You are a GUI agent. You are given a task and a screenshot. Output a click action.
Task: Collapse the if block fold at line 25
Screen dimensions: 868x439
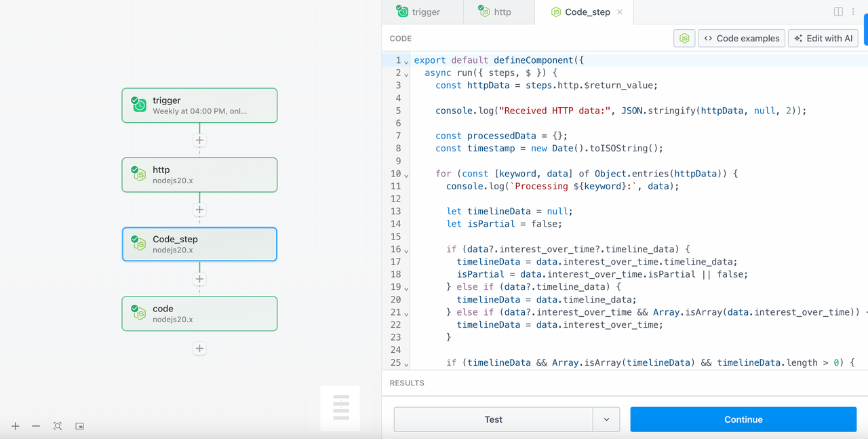tap(406, 363)
